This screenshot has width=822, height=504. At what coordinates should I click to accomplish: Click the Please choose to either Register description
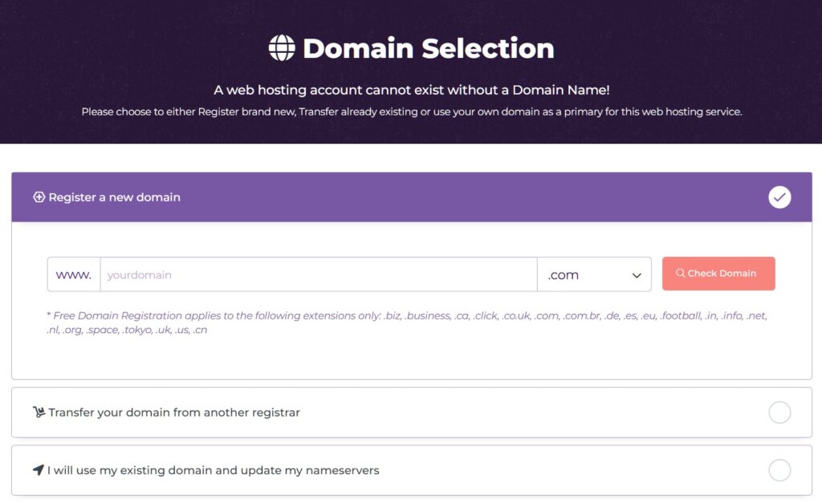[411, 112]
